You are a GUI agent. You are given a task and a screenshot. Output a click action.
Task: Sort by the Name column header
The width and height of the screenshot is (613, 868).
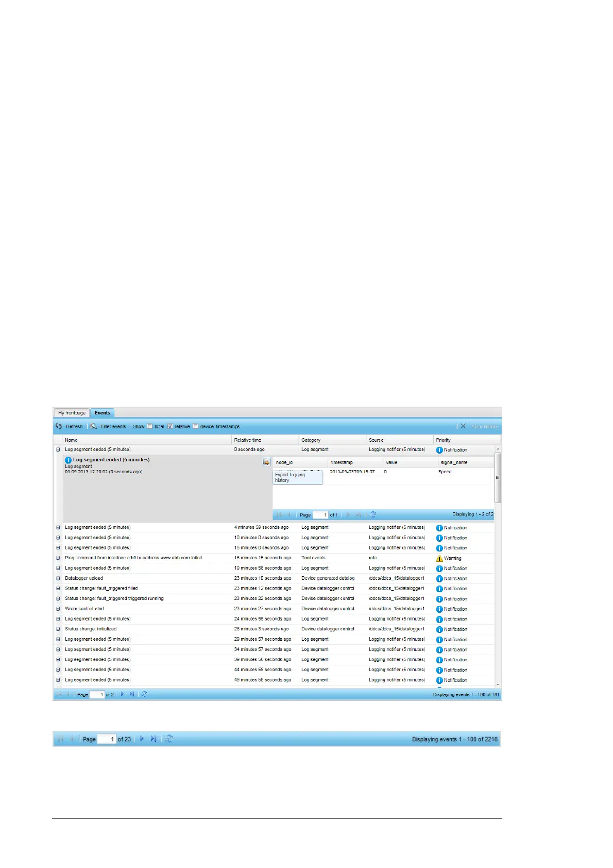[x=147, y=440]
